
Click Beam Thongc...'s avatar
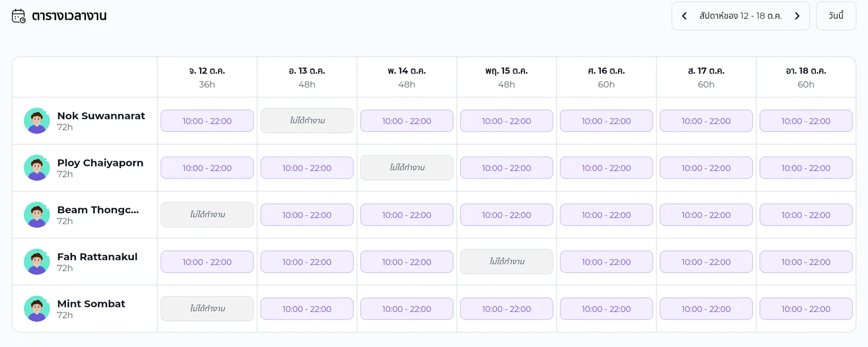click(37, 215)
